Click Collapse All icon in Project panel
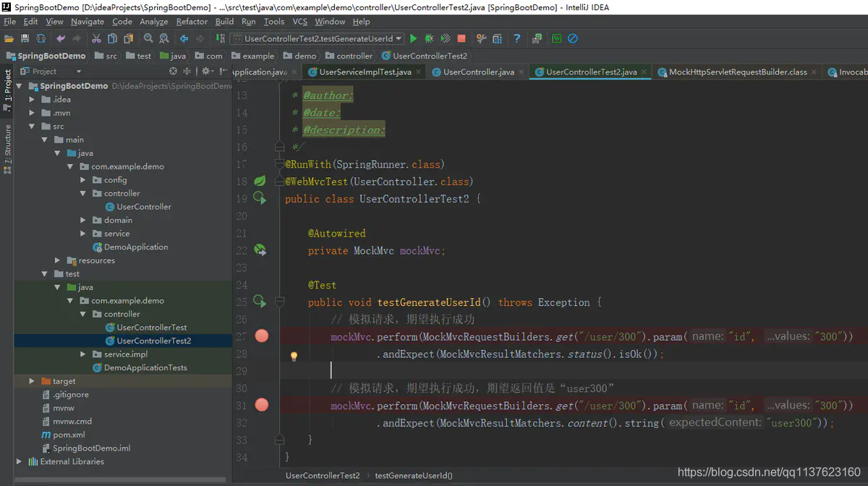The width and height of the screenshot is (868, 486). point(187,71)
